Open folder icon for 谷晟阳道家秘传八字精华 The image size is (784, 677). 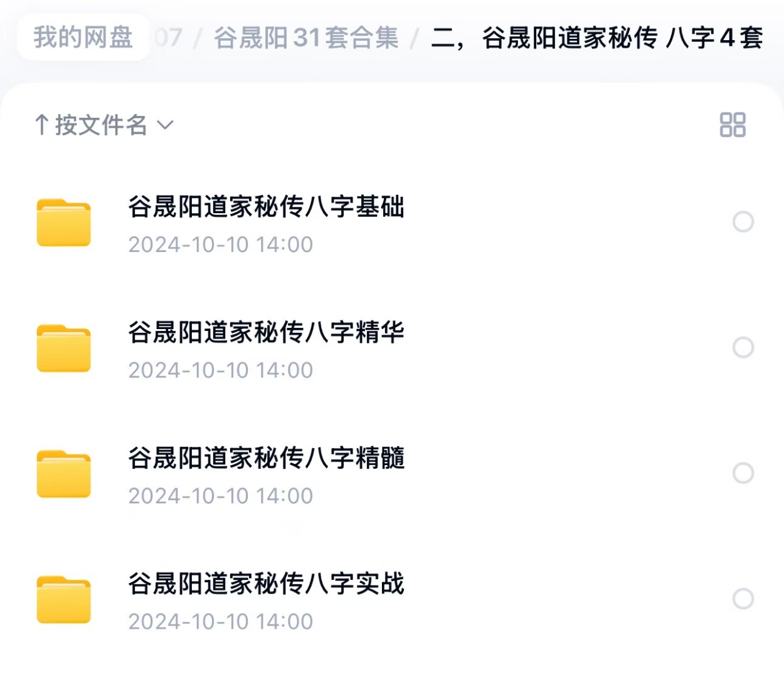tap(63, 348)
